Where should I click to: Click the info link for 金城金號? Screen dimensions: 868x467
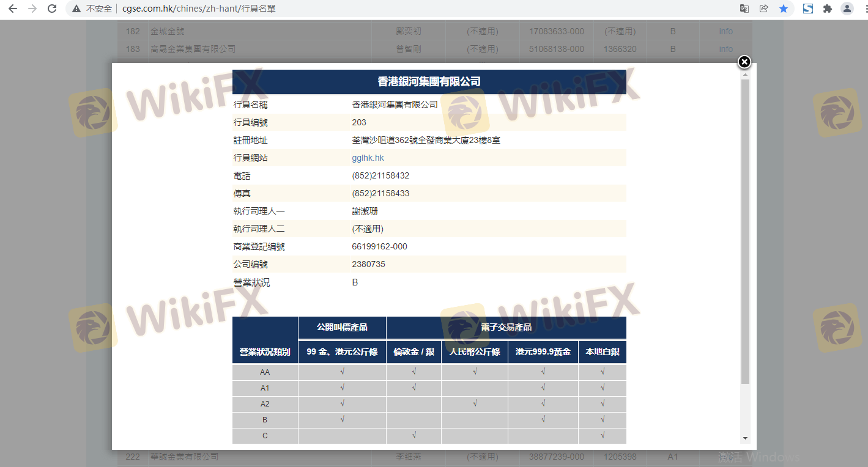(725, 31)
